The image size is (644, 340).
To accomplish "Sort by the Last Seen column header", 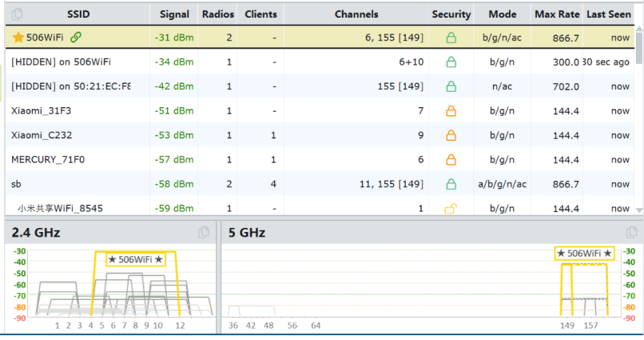I will (609, 14).
